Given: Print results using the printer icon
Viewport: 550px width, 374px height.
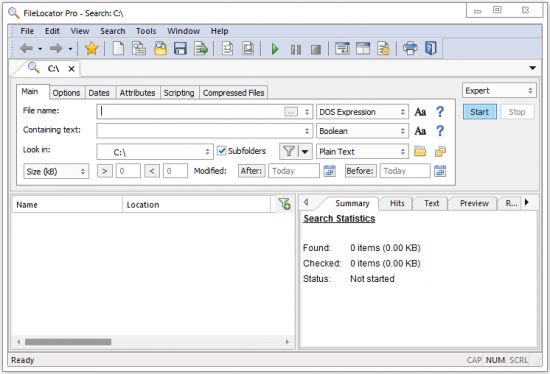Looking at the screenshot, I should click(x=410, y=48).
